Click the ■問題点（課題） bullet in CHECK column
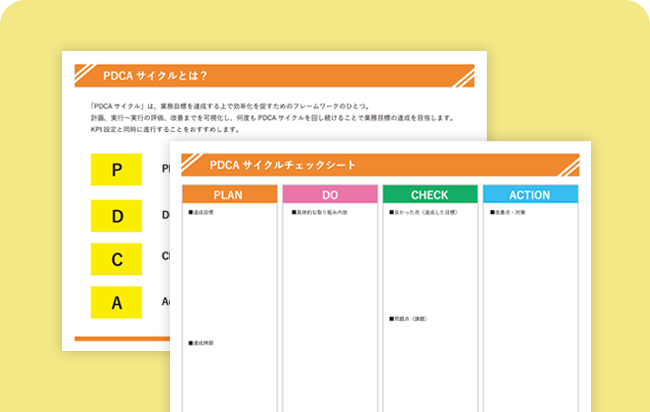650x412 pixels. coord(408,319)
